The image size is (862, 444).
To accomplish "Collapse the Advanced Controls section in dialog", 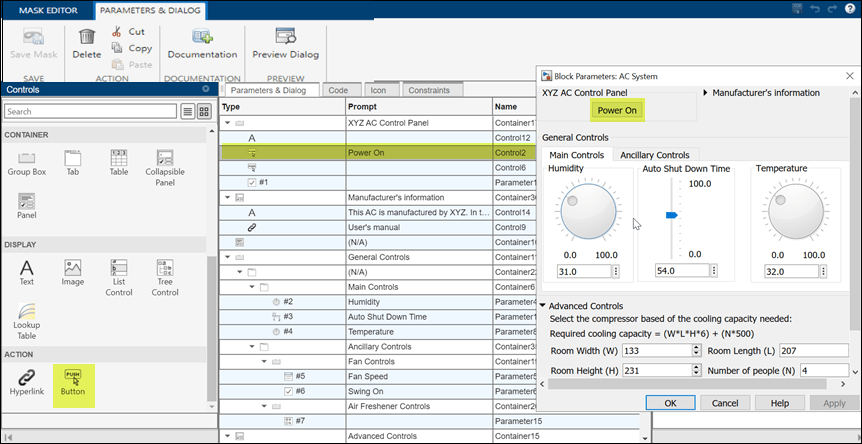I will 544,306.
